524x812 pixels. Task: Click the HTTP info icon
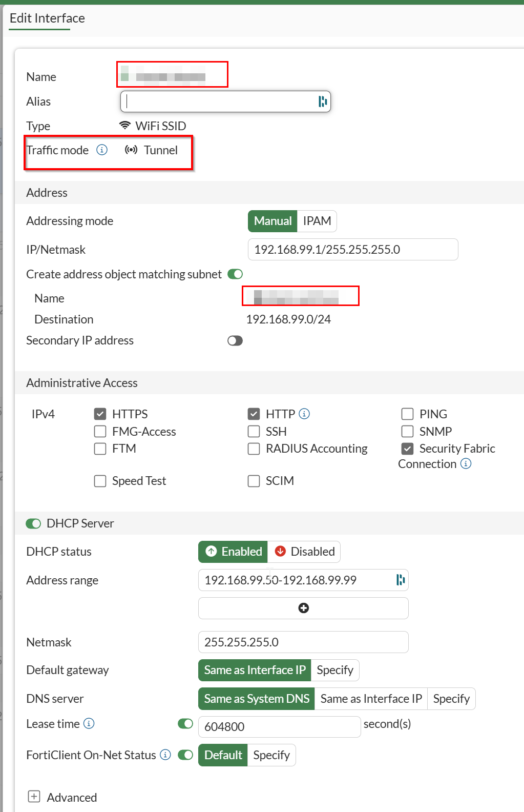click(304, 414)
